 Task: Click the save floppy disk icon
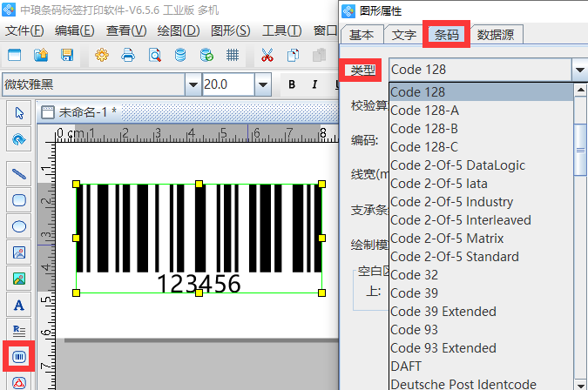pyautogui.click(x=67, y=56)
